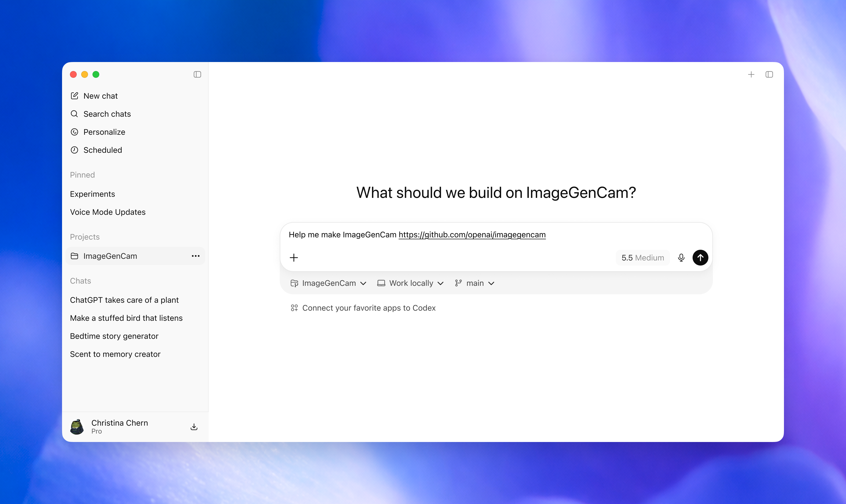
Task: Click the Personalize circle icon
Action: click(x=74, y=132)
